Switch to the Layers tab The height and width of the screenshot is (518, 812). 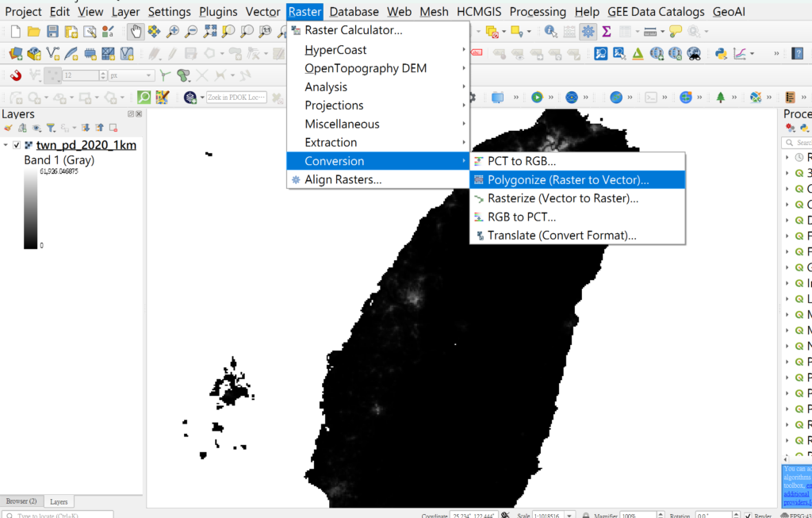click(x=59, y=502)
